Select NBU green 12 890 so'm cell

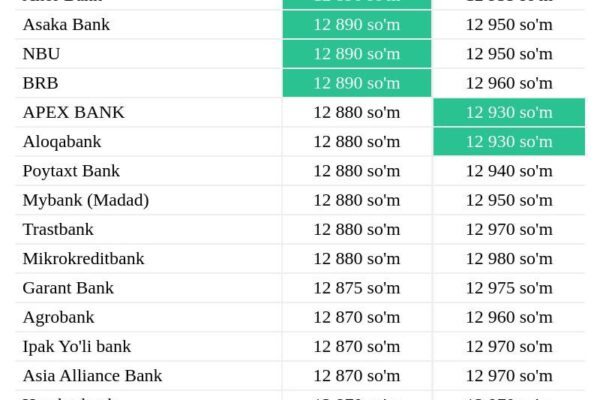tap(357, 54)
